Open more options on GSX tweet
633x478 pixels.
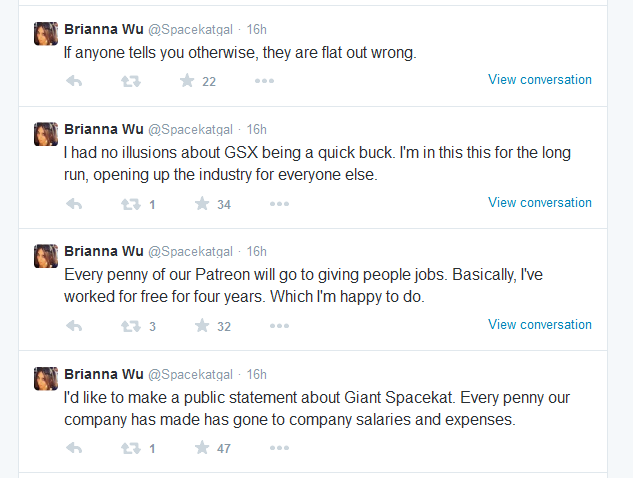click(279, 204)
